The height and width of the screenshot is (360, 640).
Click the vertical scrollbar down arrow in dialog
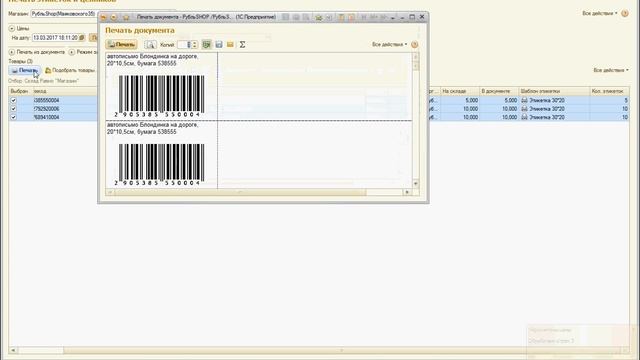pos(416,184)
